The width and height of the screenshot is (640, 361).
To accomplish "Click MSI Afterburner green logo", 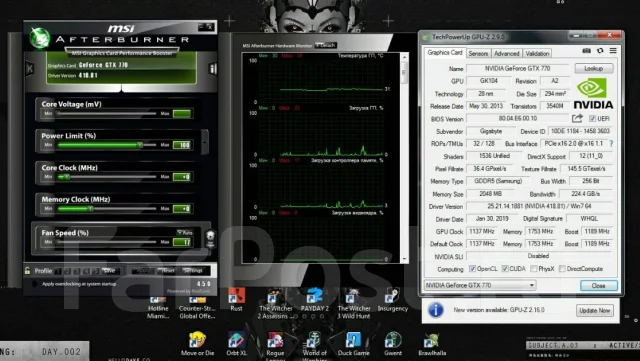I will coord(40,38).
